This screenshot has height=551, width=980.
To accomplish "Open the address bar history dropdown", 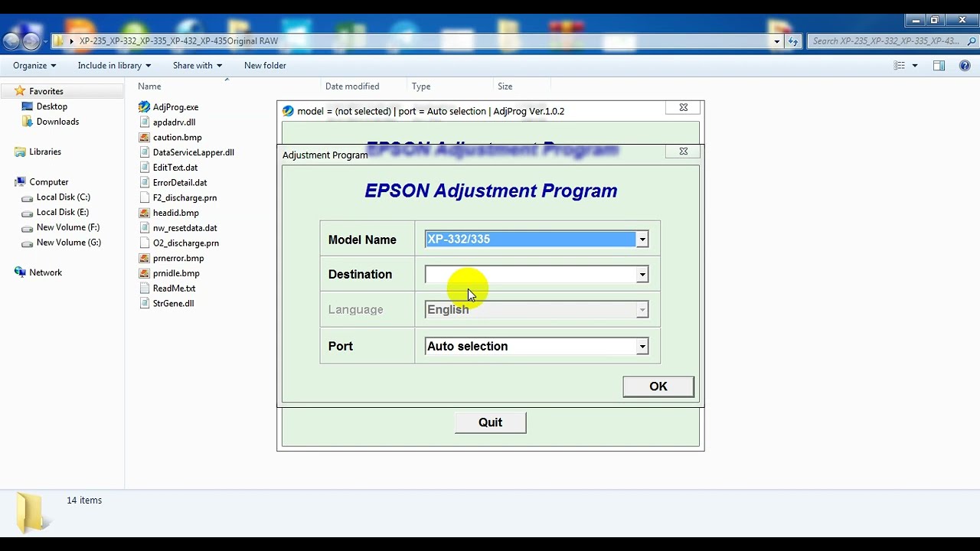I will tap(777, 41).
